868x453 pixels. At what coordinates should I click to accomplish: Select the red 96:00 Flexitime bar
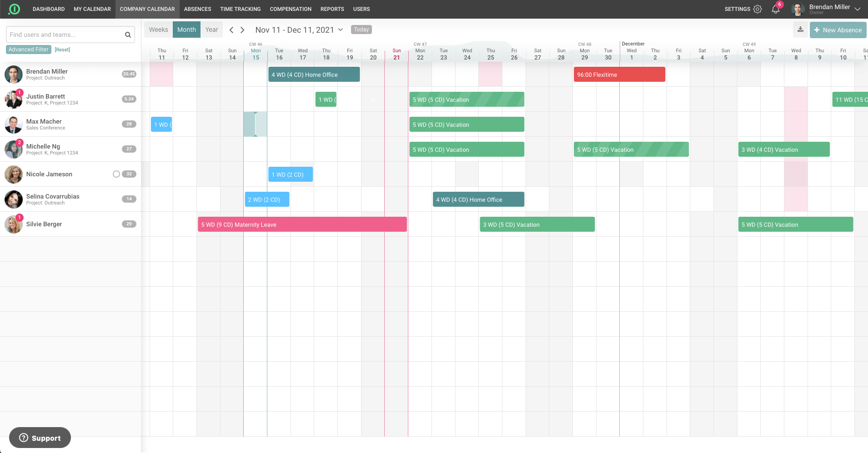619,75
